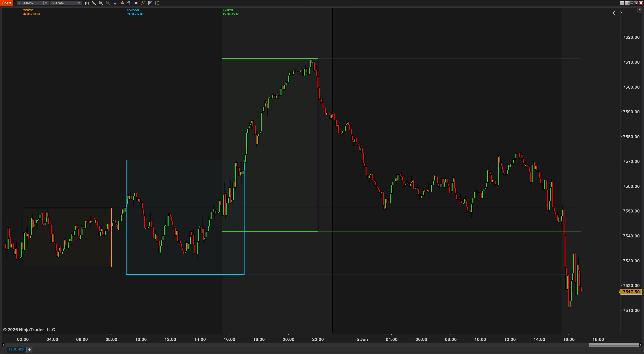
Task: Click the 18:00 label at far right
Action: [598, 339]
